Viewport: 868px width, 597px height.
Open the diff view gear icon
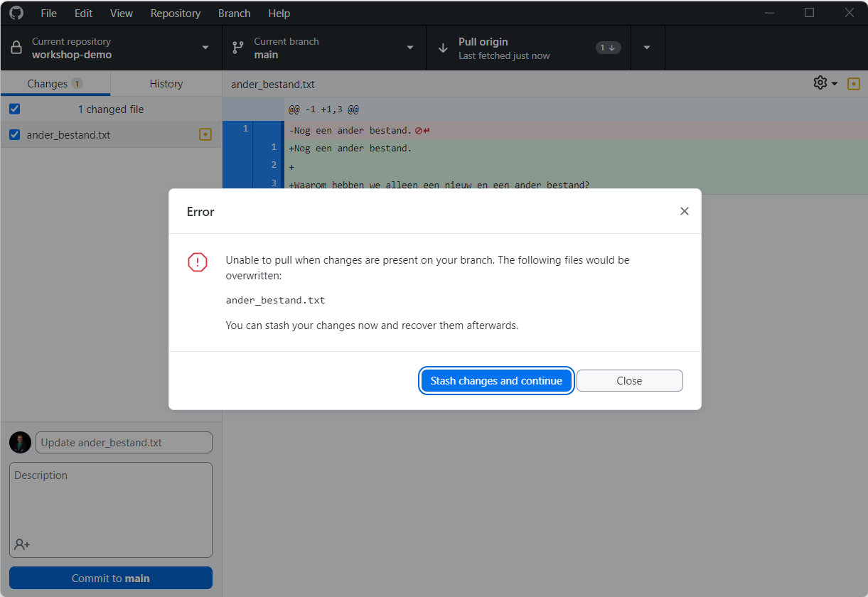(x=820, y=83)
